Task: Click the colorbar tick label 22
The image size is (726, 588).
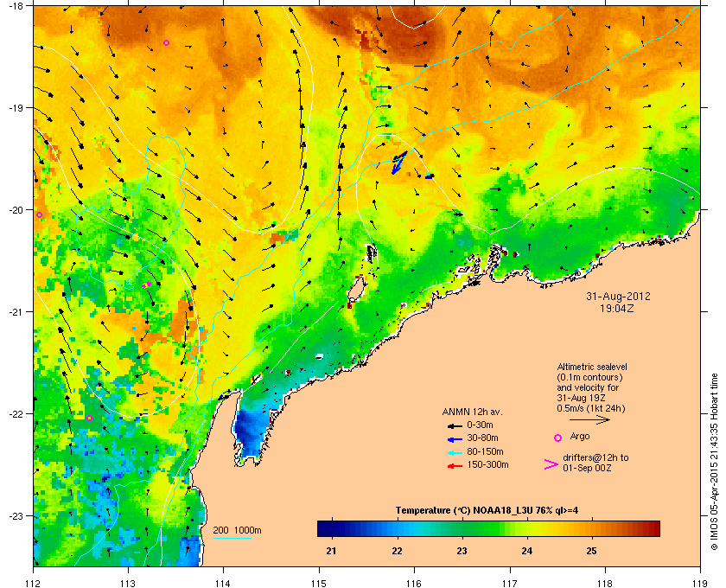Action: pyautogui.click(x=398, y=552)
